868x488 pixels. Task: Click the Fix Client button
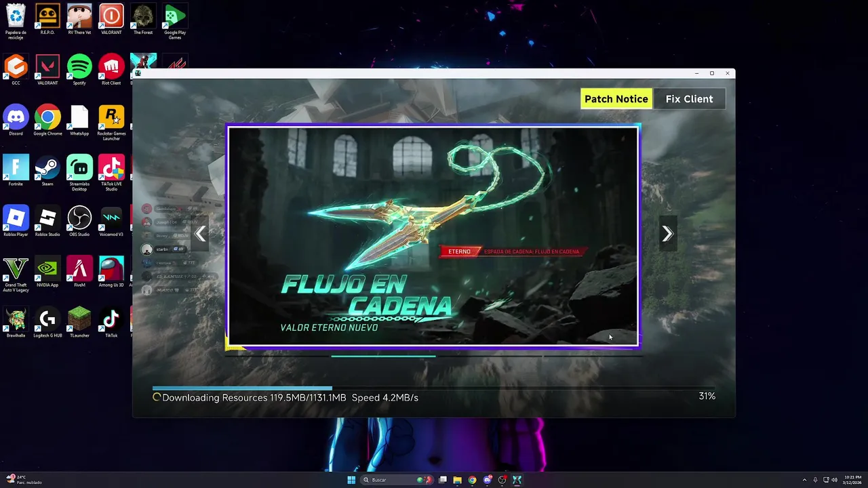689,99
